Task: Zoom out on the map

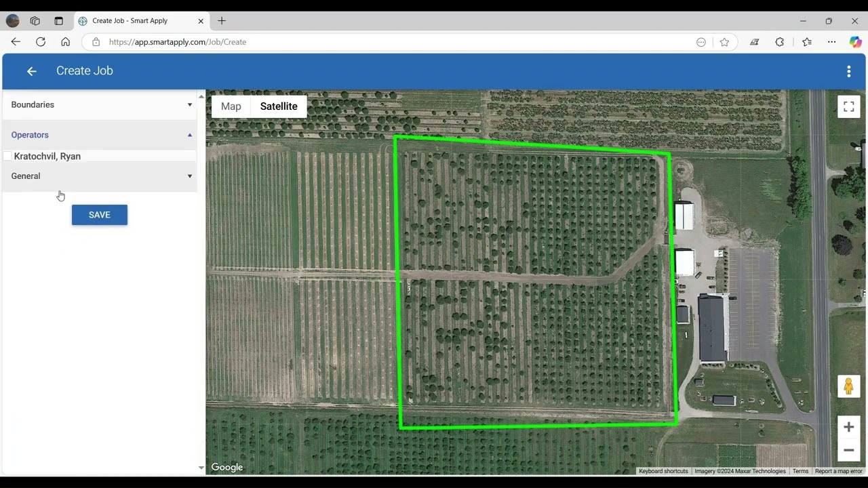Action: (848, 450)
